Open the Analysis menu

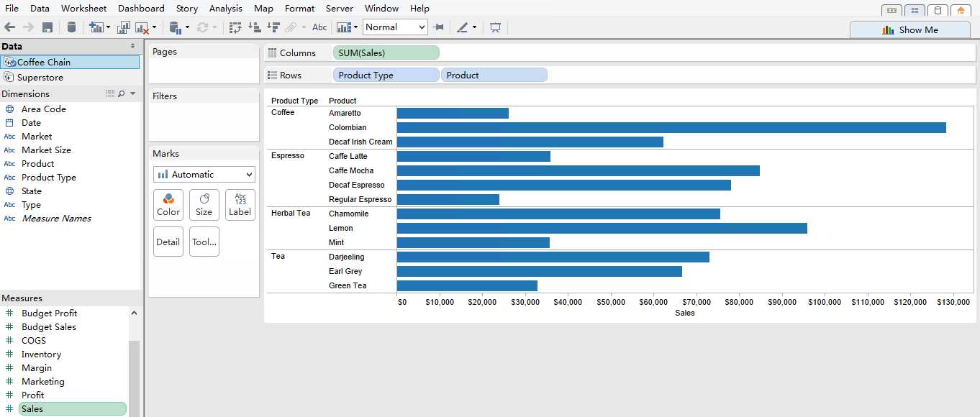coord(225,9)
